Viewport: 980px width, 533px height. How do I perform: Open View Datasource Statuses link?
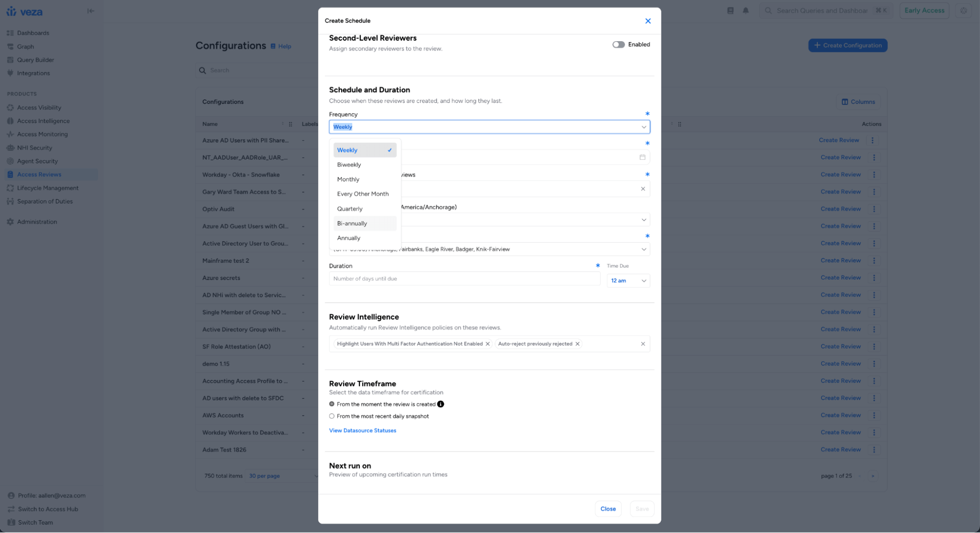362,431
